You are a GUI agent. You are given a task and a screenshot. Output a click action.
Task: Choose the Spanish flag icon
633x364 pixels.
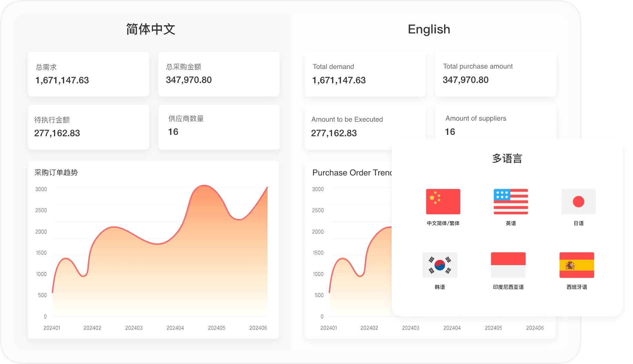576,265
